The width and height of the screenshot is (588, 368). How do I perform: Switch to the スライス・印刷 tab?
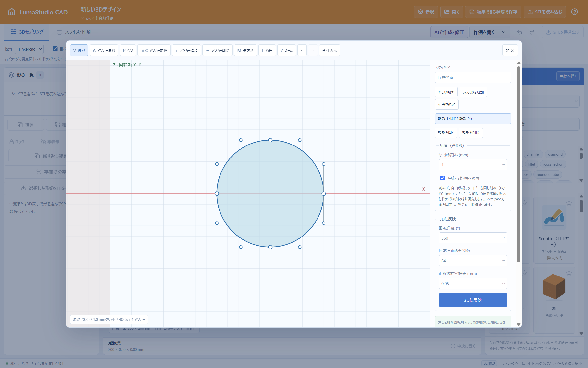click(x=74, y=32)
